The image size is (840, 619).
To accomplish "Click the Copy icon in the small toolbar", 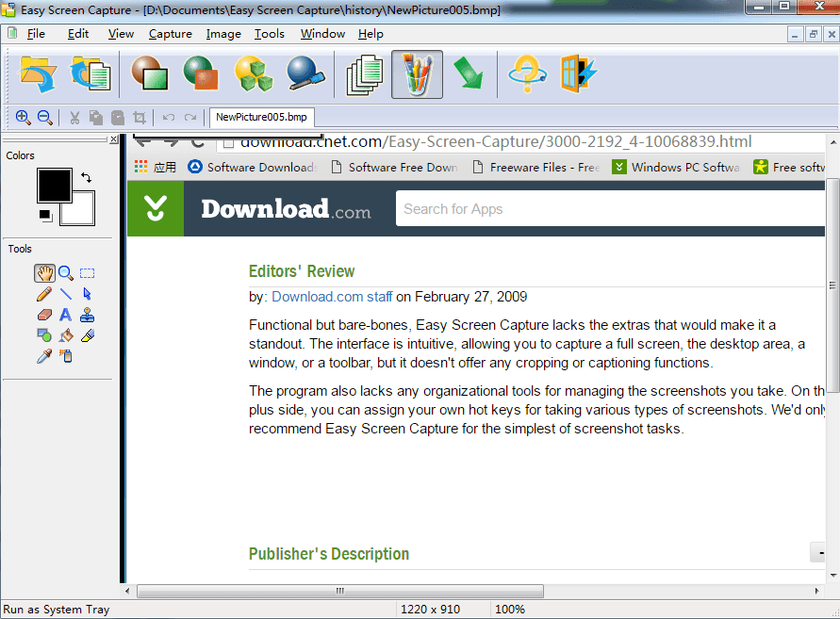I will tap(96, 117).
